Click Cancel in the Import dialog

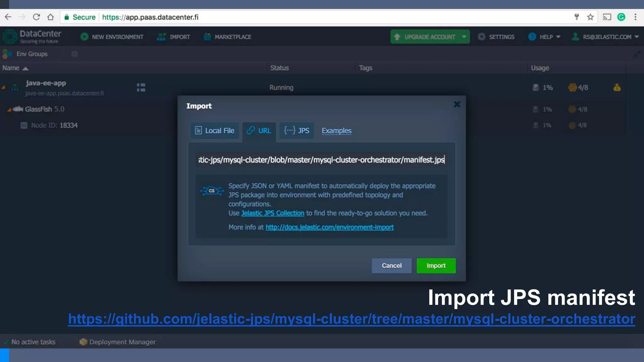pos(391,266)
